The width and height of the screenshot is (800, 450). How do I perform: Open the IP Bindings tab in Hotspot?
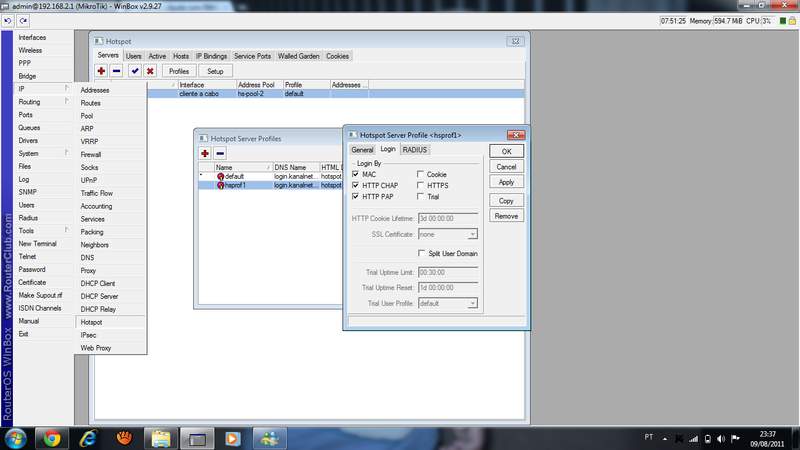coord(211,56)
